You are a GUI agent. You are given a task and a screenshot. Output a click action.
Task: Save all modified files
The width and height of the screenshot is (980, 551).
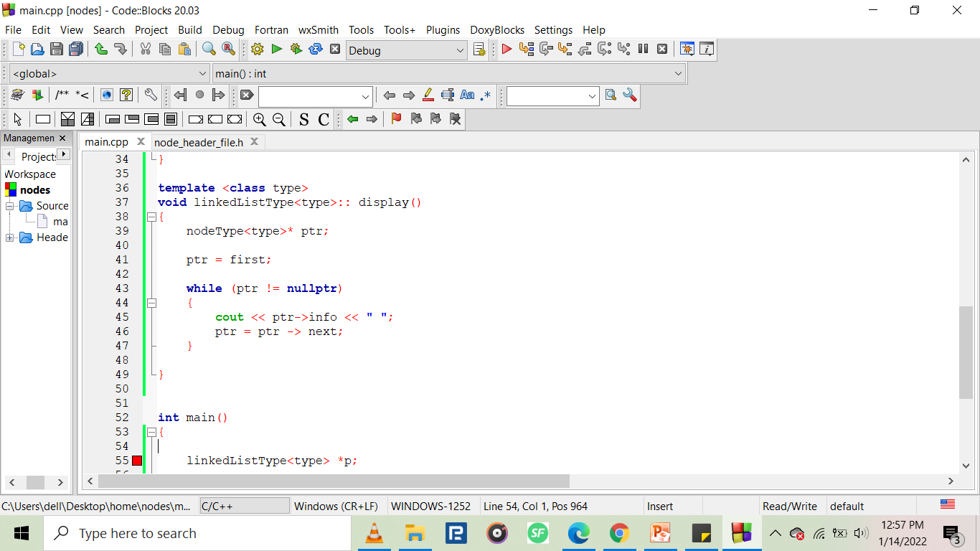75,50
